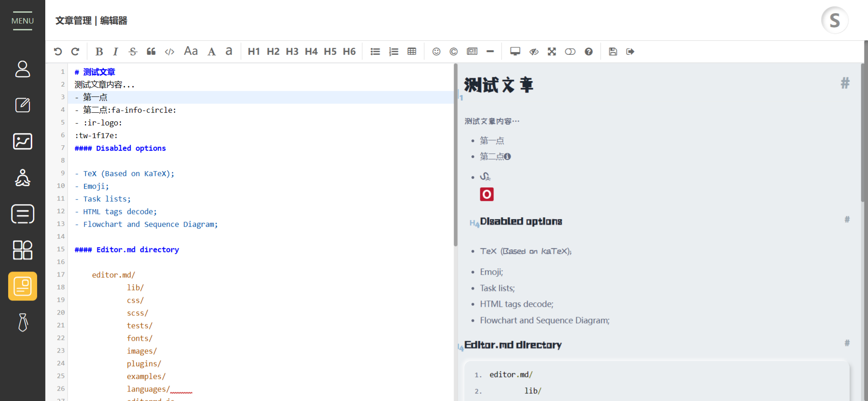Apply bold formatting

99,52
